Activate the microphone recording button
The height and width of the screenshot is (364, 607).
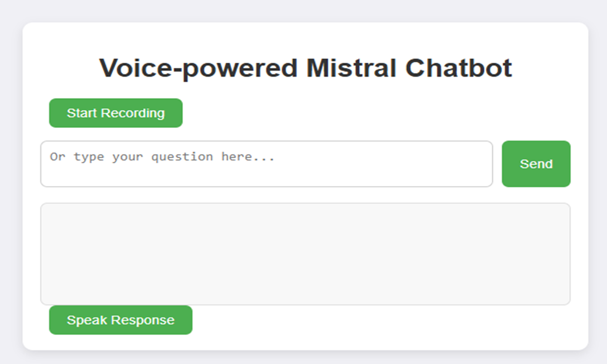click(116, 113)
